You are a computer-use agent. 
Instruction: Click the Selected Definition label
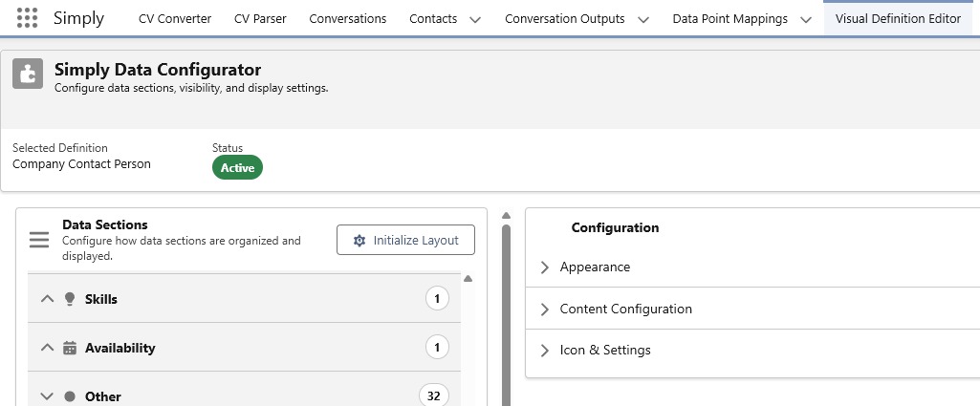click(x=60, y=148)
